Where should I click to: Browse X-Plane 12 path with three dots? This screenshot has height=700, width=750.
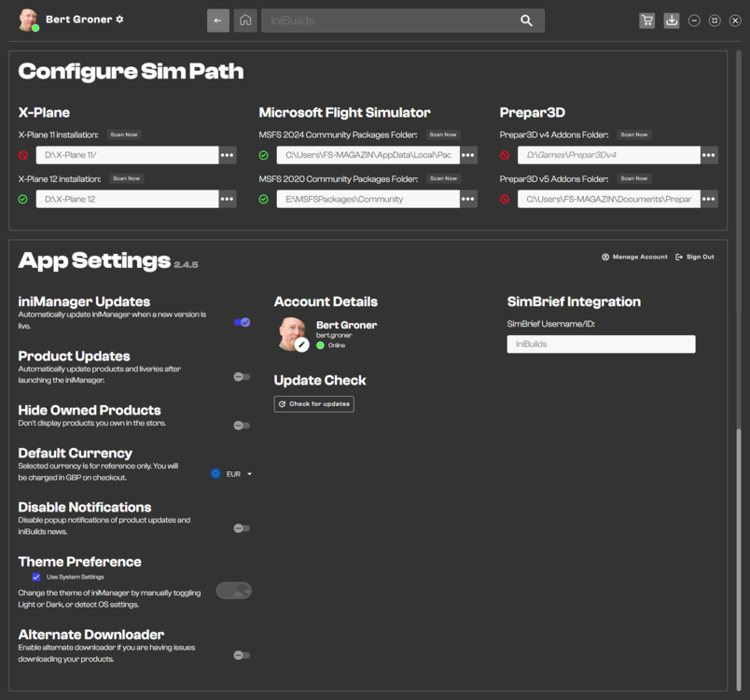[x=228, y=199]
